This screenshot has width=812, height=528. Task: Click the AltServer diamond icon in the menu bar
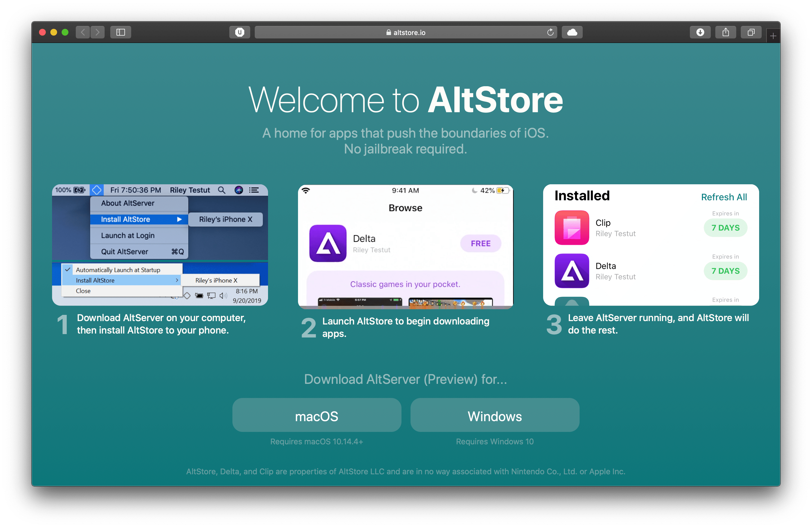point(97,190)
